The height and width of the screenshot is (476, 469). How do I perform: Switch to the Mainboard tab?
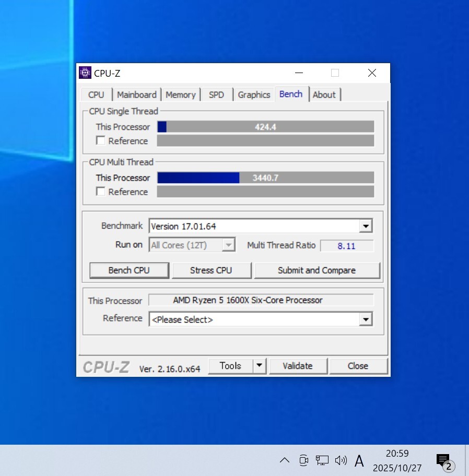click(x=136, y=95)
